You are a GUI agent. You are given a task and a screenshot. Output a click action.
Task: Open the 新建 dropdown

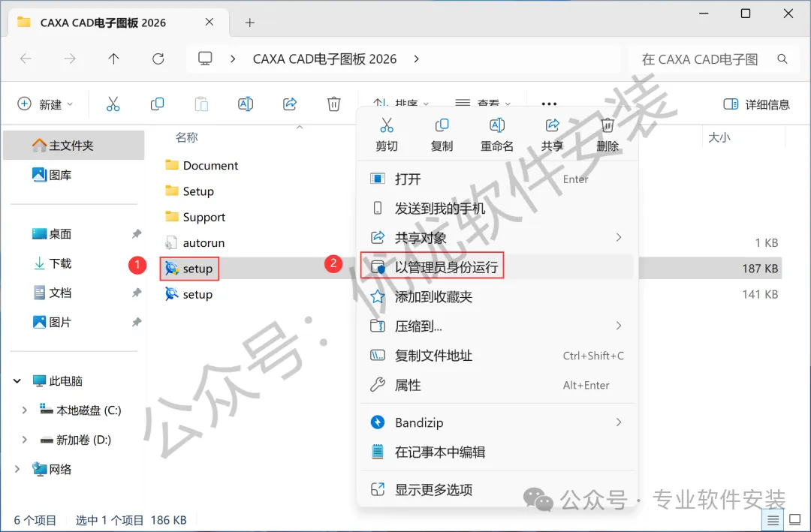pos(46,104)
